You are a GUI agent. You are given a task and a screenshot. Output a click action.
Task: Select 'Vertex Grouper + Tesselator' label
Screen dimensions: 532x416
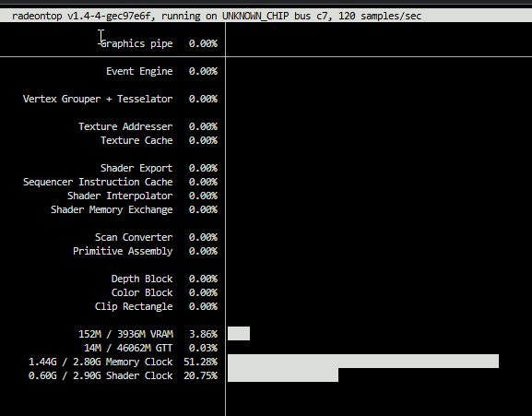pos(98,99)
